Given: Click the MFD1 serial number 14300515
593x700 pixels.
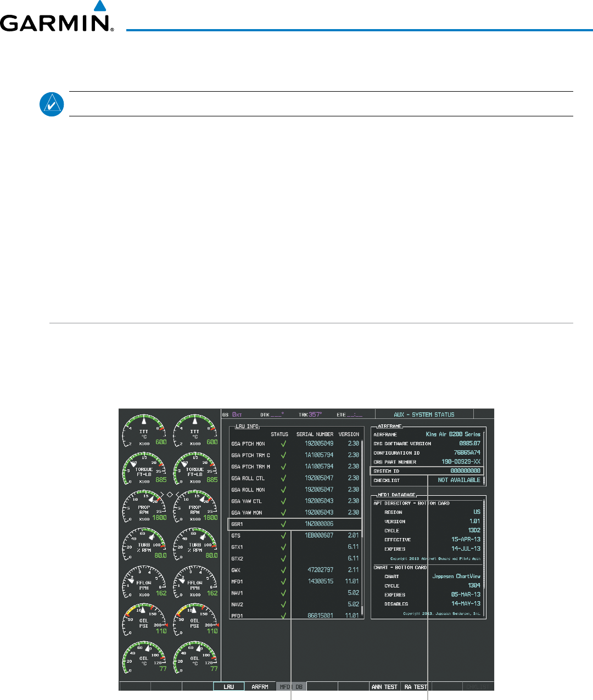Looking at the screenshot, I should coord(320,581).
